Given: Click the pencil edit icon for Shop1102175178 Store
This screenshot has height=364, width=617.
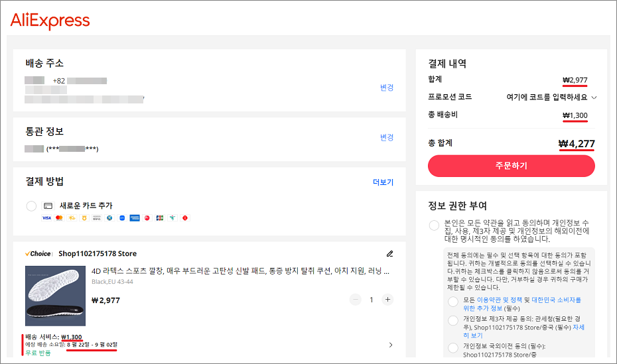Looking at the screenshot, I should pyautogui.click(x=389, y=253).
